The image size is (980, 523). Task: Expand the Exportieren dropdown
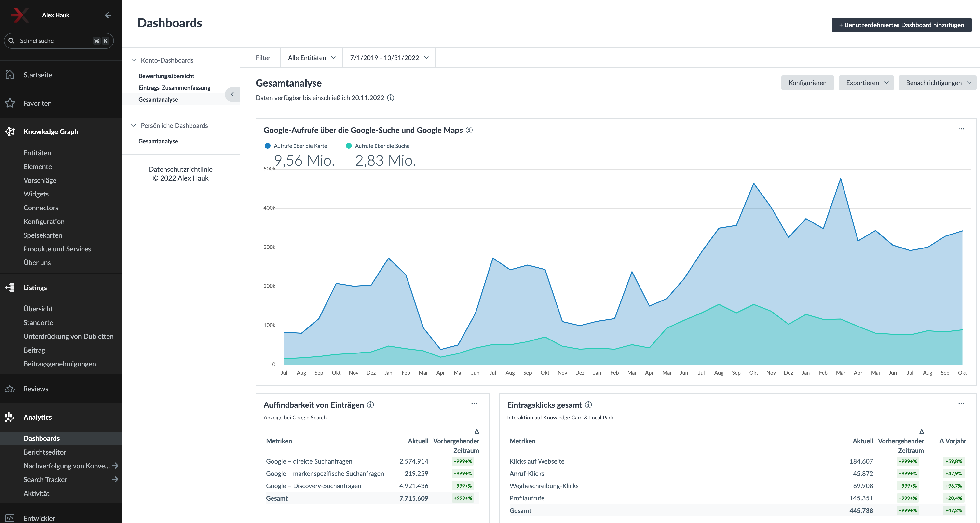click(x=866, y=83)
